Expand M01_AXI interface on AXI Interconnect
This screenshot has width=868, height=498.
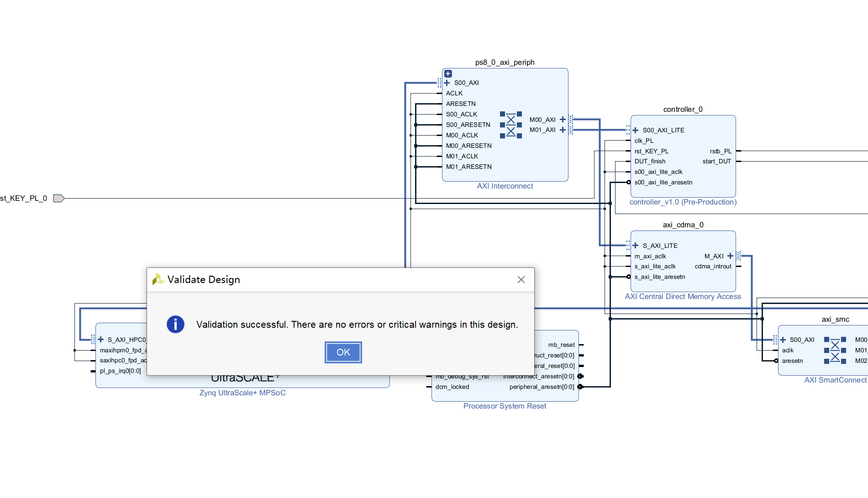(563, 130)
